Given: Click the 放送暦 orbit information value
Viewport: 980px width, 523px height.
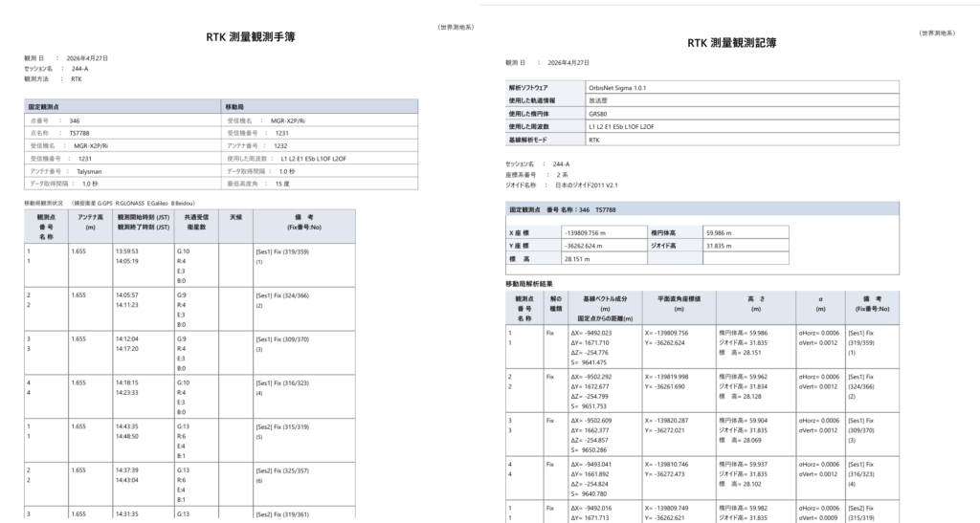Looking at the screenshot, I should click(x=601, y=99).
